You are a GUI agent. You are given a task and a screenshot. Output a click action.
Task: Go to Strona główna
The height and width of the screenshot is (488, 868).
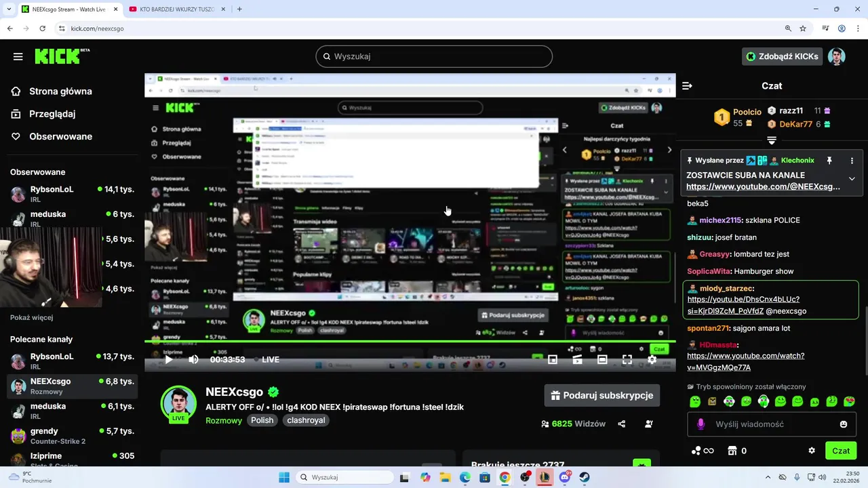click(x=52, y=91)
